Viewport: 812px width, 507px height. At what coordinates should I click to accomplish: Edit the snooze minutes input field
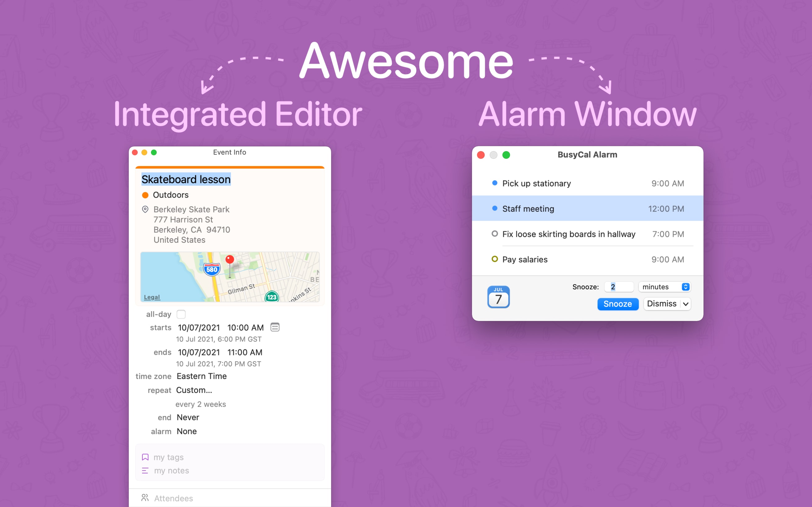click(x=617, y=287)
